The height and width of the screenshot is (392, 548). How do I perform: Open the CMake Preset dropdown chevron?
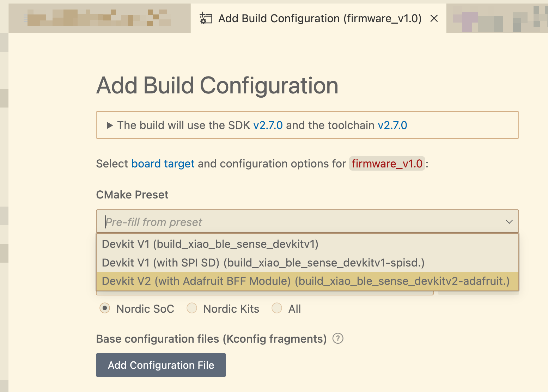509,222
